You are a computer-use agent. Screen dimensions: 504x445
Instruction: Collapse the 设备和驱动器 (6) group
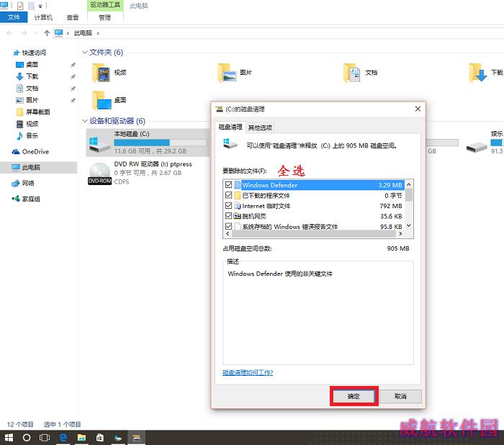(84, 121)
